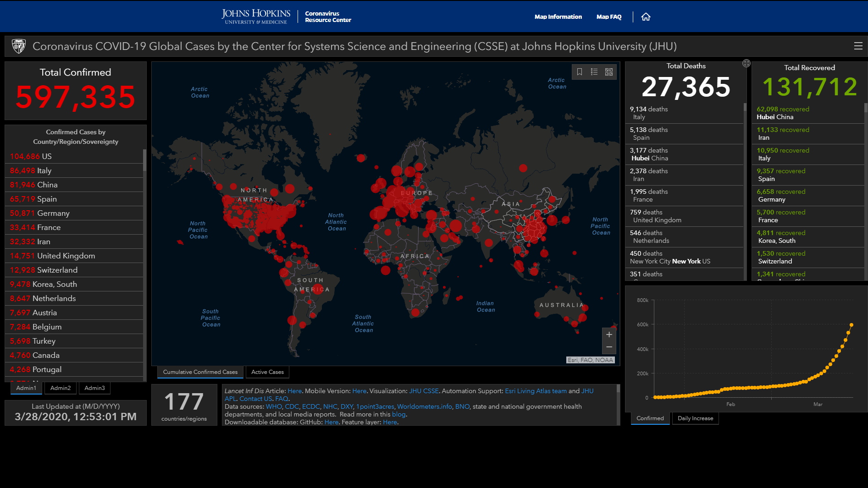The image size is (868, 488).
Task: Open the map legend list icon
Action: [x=594, y=72]
